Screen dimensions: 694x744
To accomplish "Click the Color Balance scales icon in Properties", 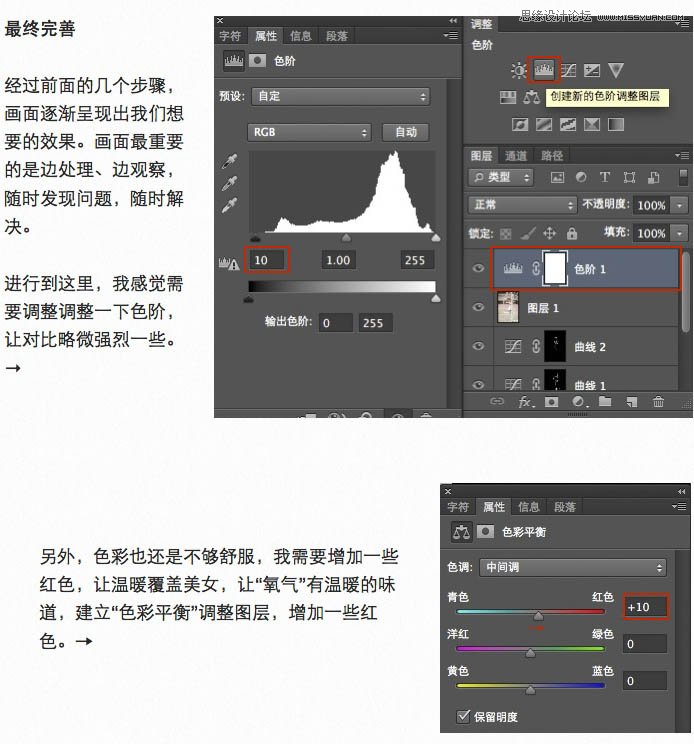I will pos(461,532).
